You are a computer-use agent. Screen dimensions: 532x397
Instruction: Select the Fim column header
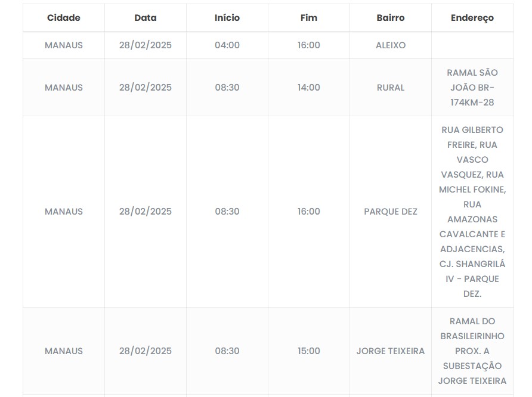click(x=308, y=18)
